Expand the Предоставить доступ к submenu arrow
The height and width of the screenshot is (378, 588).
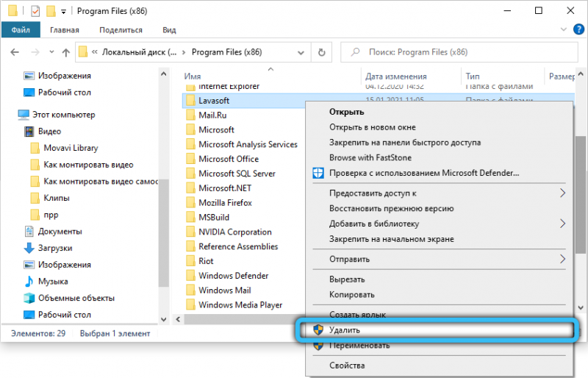pyautogui.click(x=562, y=193)
